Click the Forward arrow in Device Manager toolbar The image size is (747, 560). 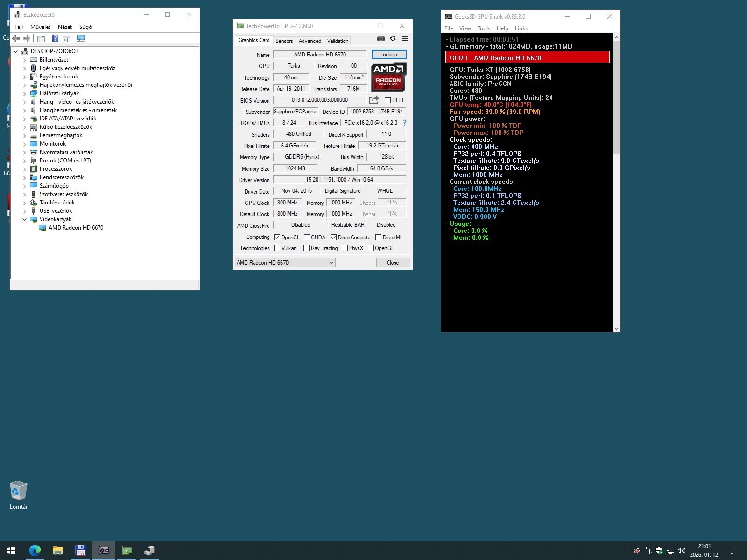pyautogui.click(x=27, y=39)
